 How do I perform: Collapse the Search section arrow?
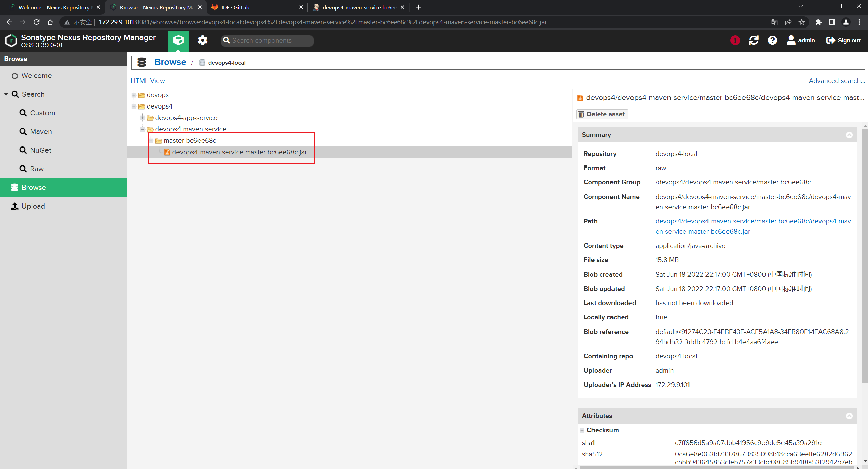click(6, 94)
